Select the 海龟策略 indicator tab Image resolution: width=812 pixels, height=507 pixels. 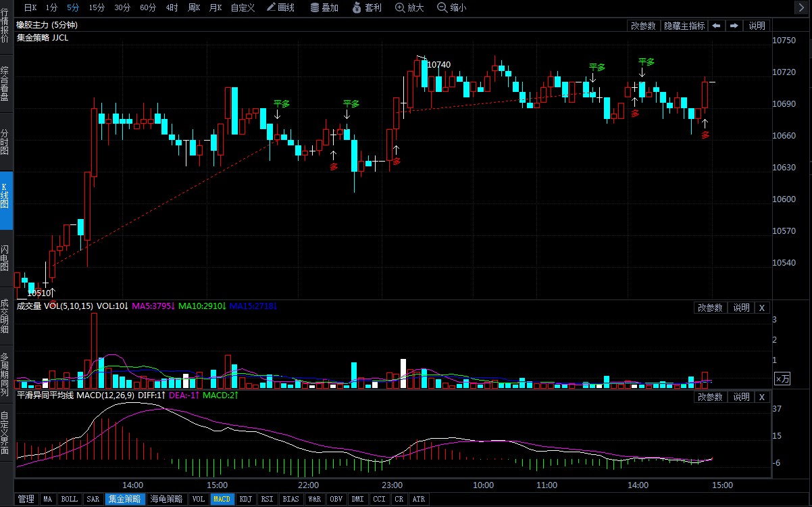[167, 500]
